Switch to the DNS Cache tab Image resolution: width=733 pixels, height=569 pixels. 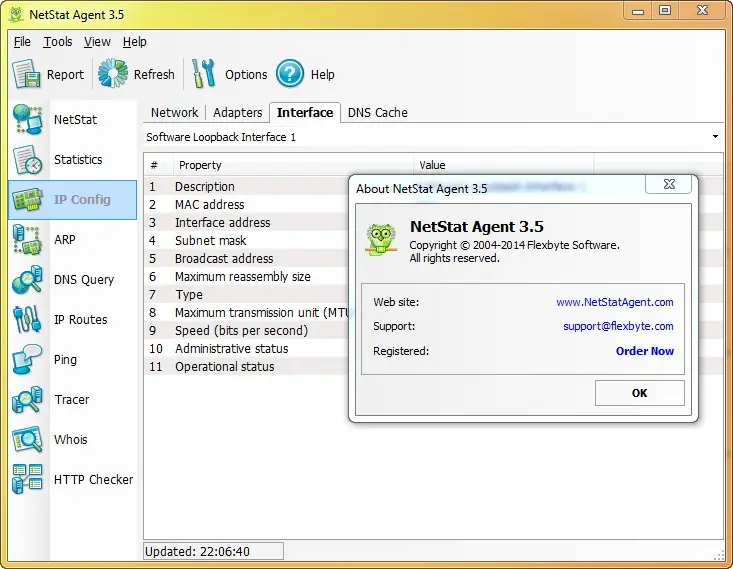point(378,113)
